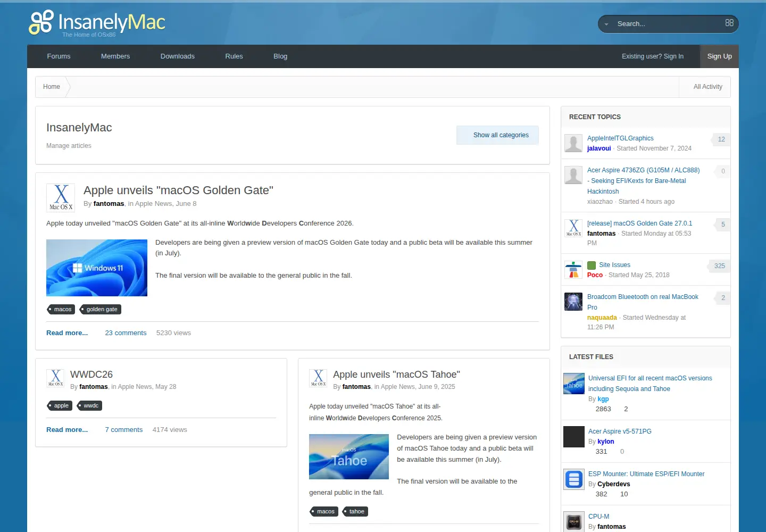The image size is (766, 532).
Task: Visit kgp's profile link
Action: point(603,399)
